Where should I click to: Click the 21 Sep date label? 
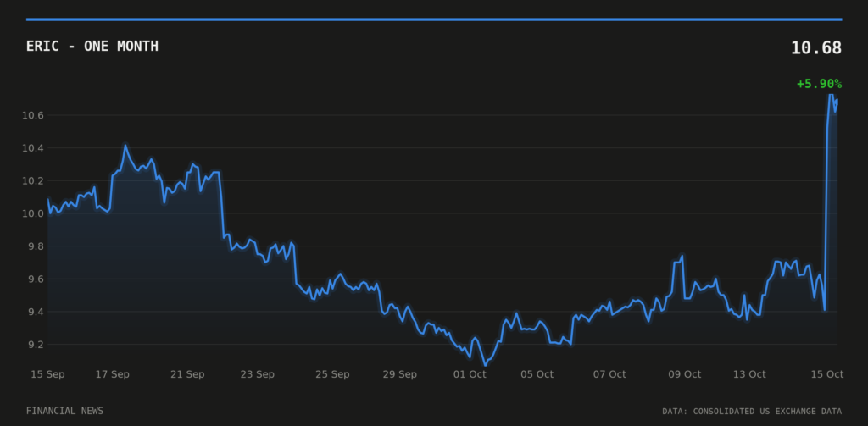click(187, 374)
